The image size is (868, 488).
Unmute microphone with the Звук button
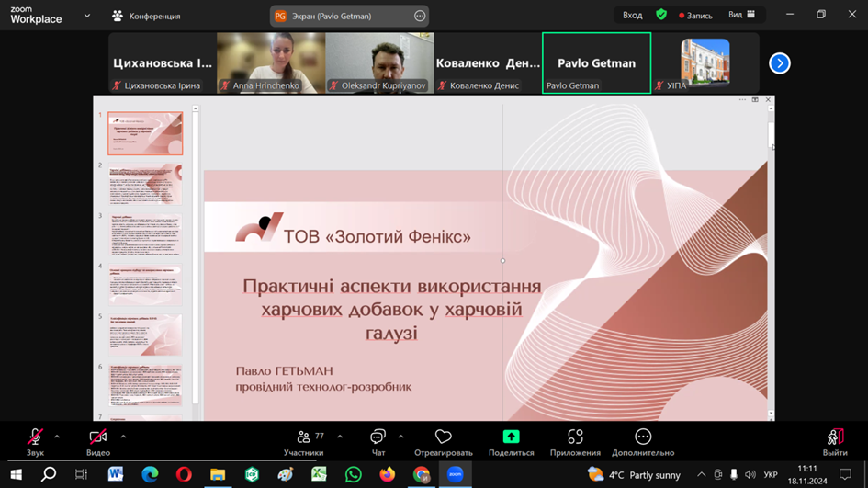(35, 442)
